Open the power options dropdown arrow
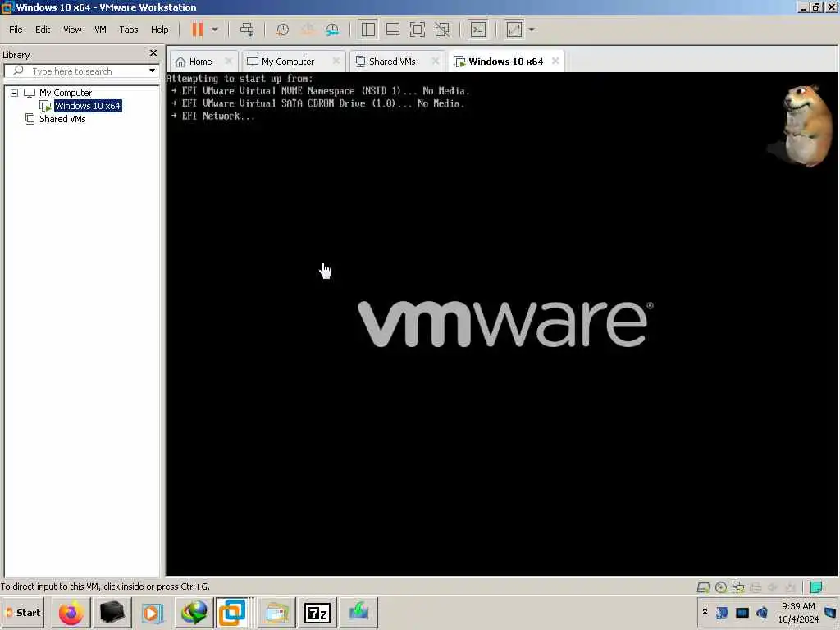This screenshot has width=840, height=630. (215, 30)
